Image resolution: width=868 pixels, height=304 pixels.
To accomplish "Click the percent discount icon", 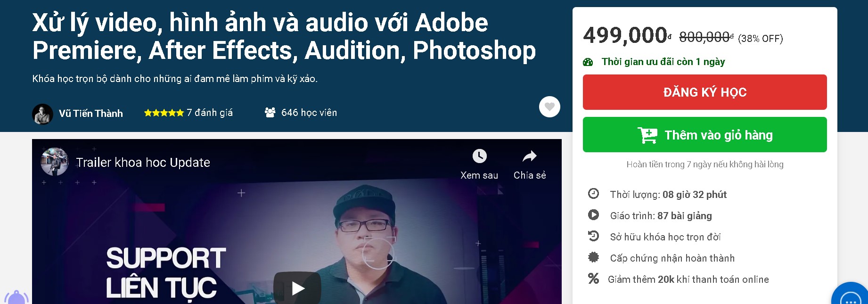I will point(593,279).
